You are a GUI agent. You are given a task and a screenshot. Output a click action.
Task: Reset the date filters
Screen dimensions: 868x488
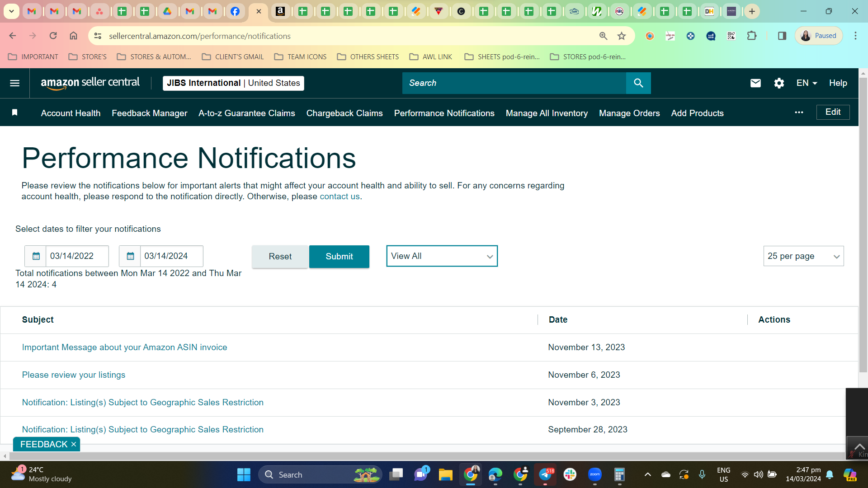(x=280, y=257)
